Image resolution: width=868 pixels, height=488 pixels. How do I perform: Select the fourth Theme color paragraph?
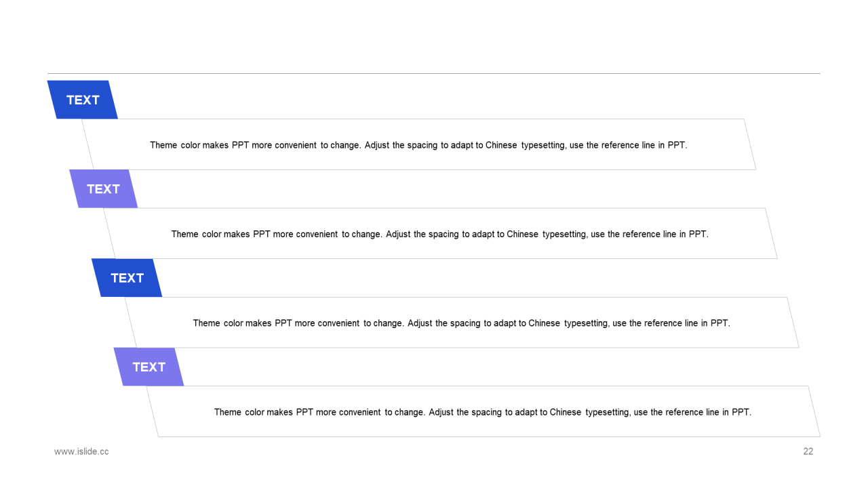tap(483, 412)
